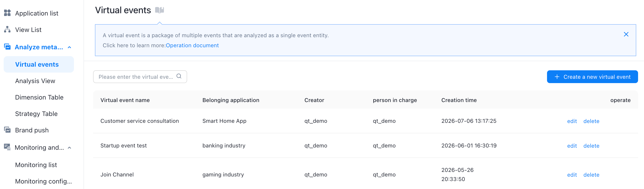Collapse the Analyze meta... menu chevron
644x189 pixels.
(70, 47)
